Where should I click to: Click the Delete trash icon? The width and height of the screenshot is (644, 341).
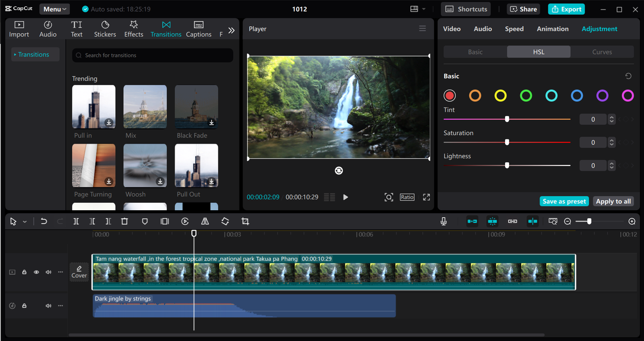coord(124,221)
